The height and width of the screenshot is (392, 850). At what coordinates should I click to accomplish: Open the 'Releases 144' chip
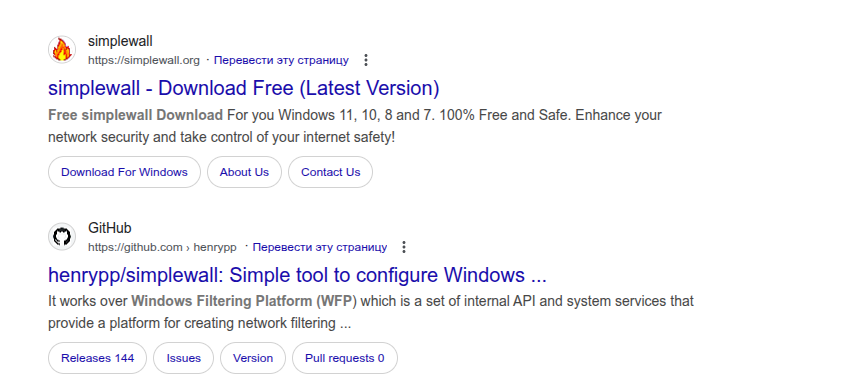point(98,358)
